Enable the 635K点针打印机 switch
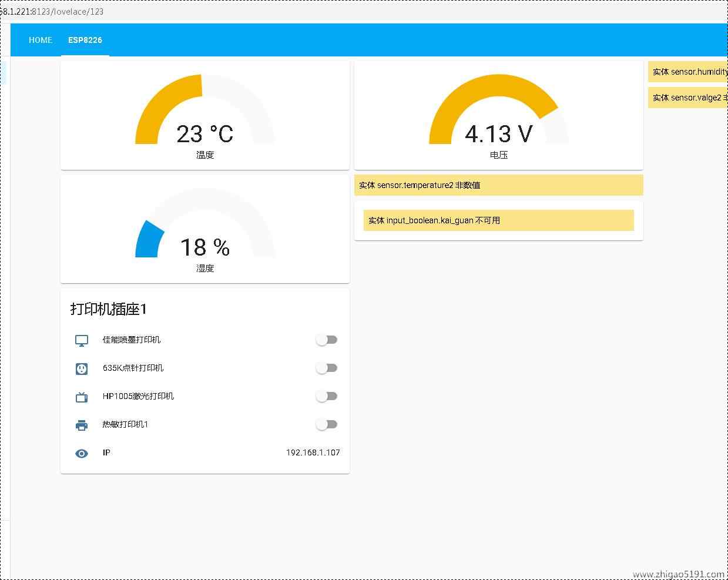The image size is (728, 580). point(326,368)
